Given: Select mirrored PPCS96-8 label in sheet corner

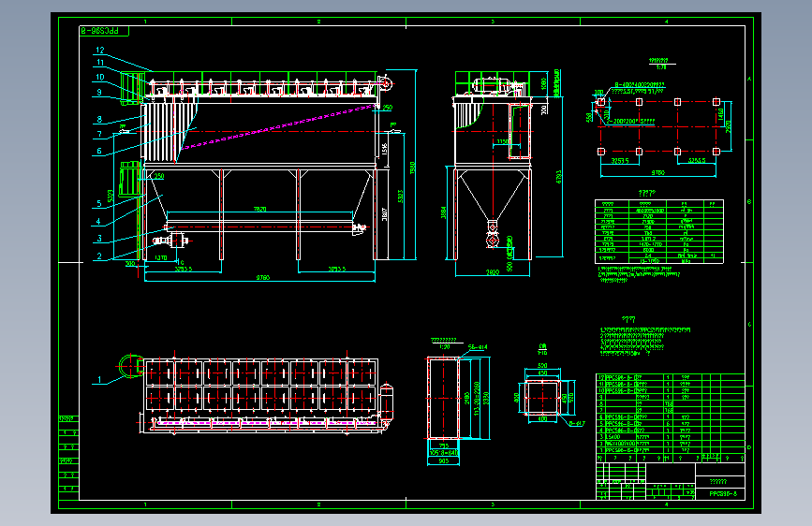Looking at the screenshot, I should point(99,31).
